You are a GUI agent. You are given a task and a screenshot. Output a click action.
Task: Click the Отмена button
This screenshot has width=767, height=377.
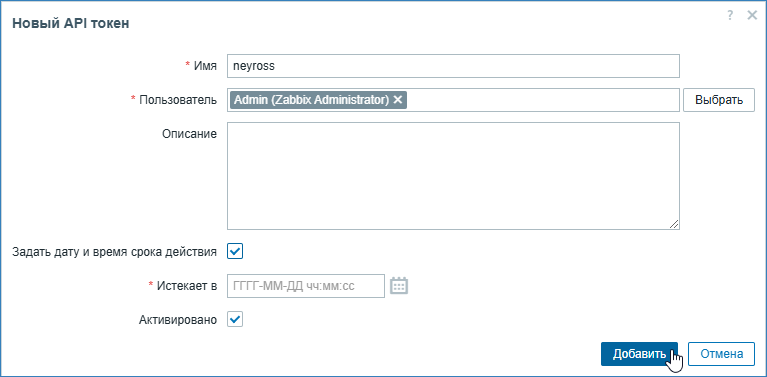click(722, 354)
